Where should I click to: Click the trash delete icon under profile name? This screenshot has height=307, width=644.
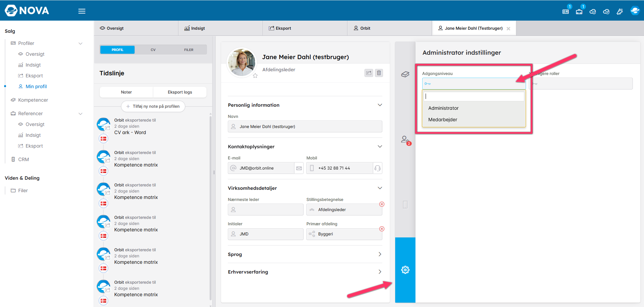pyautogui.click(x=379, y=73)
